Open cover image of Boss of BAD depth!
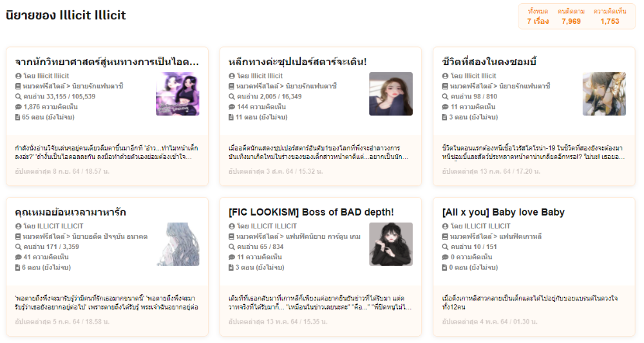 [391, 244]
